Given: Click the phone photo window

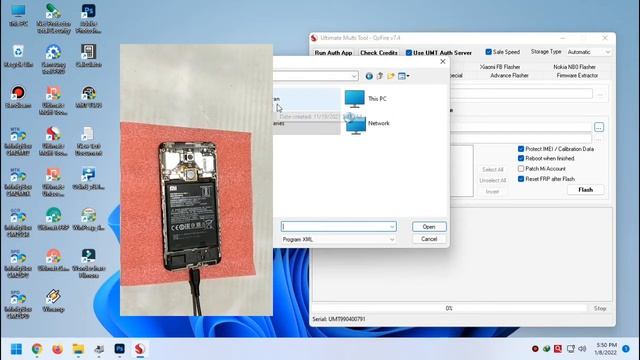Looking at the screenshot, I should pyautogui.click(x=196, y=180).
